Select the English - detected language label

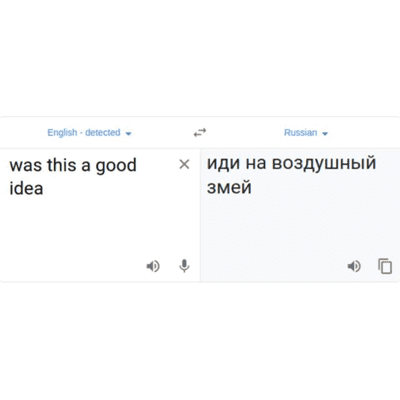[84, 133]
